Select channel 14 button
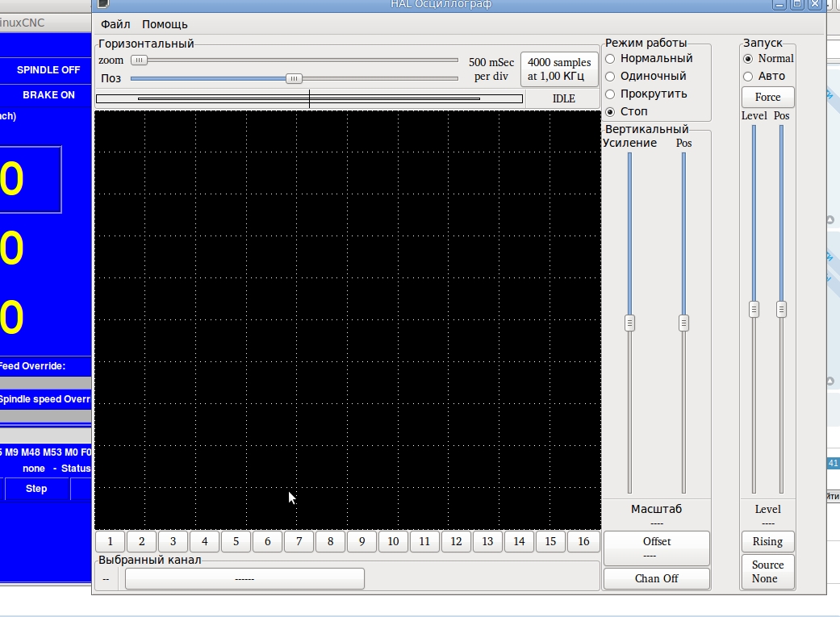Image resolution: width=840 pixels, height=617 pixels. (x=519, y=541)
